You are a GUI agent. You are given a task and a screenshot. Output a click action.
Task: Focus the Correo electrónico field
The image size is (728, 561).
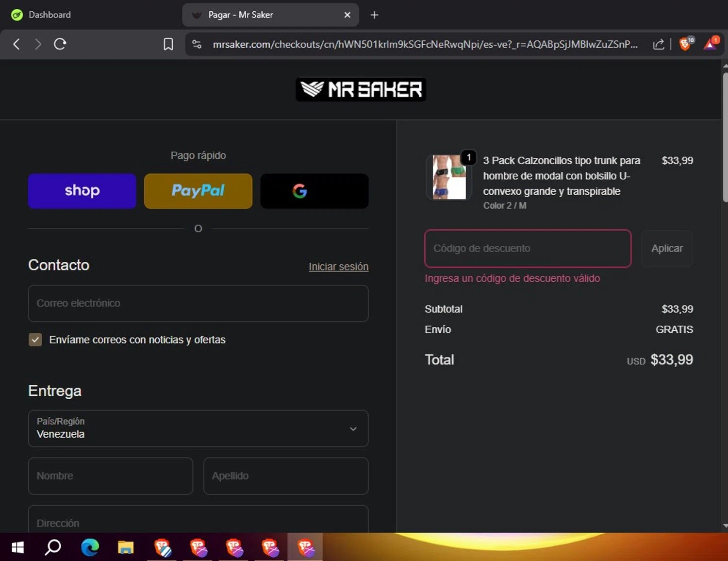coord(198,303)
